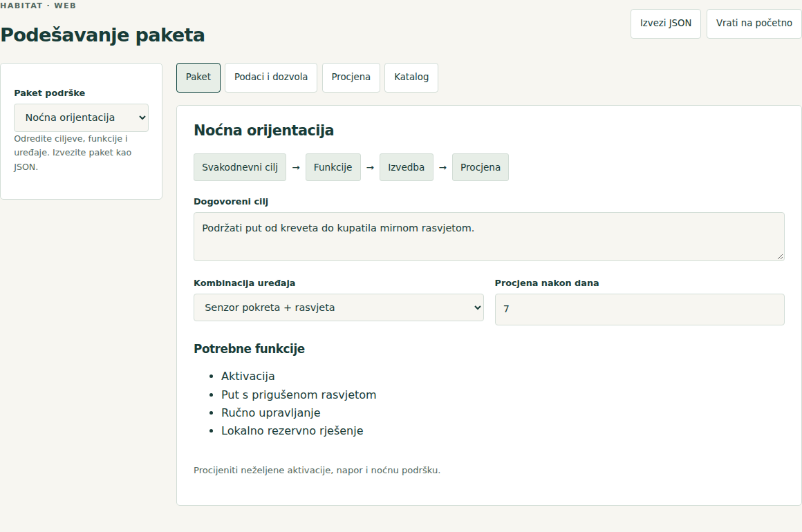
Task: Click the textarea resize handle corner
Action: pyautogui.click(x=780, y=256)
